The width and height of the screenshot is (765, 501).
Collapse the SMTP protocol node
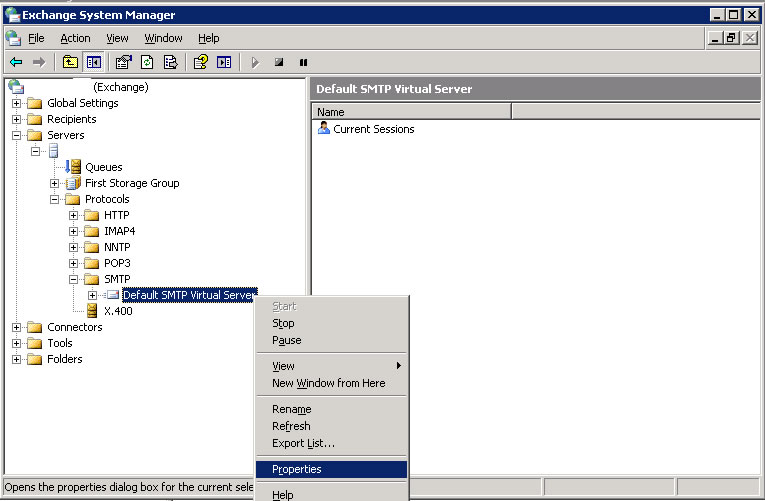click(x=73, y=280)
